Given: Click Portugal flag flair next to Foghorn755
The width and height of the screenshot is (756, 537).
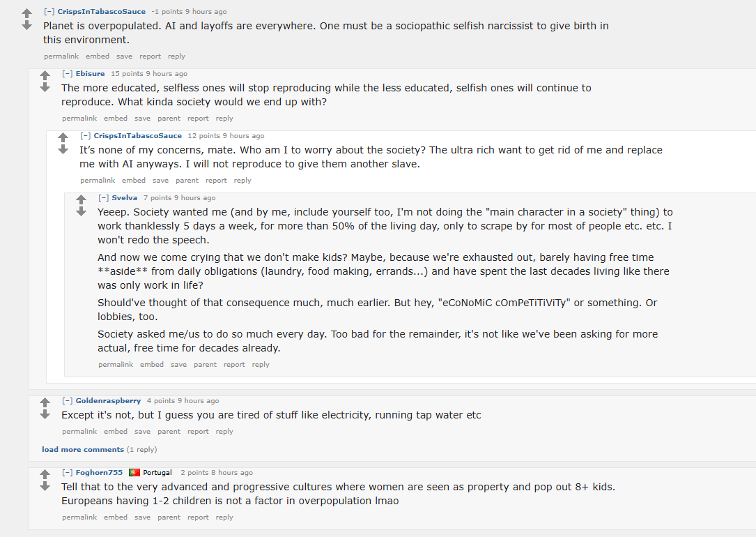Looking at the screenshot, I should pos(134,473).
